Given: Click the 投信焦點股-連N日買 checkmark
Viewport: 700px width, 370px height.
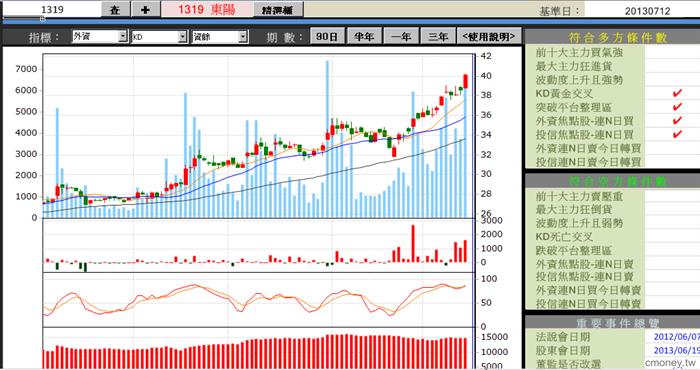Looking at the screenshot, I should pos(677,134).
